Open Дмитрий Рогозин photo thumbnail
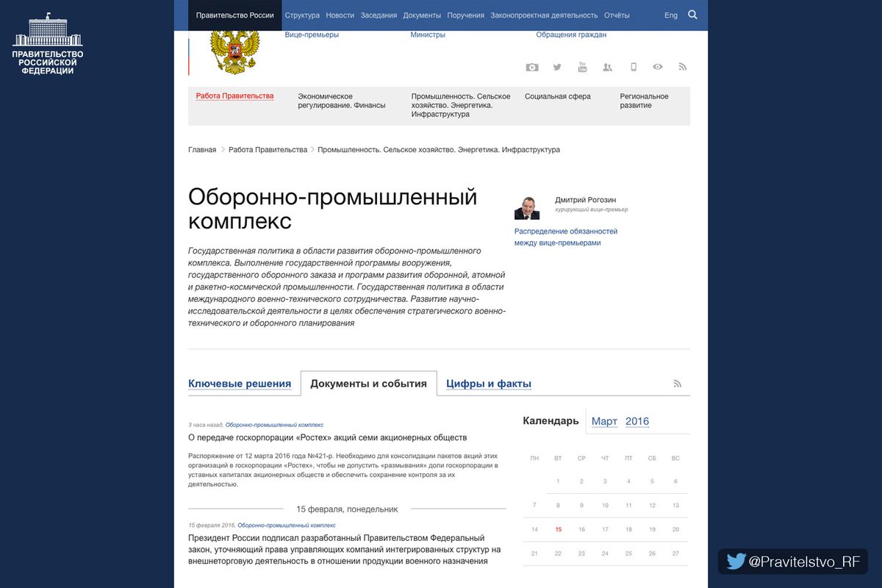This screenshot has width=882, height=588. (527, 207)
